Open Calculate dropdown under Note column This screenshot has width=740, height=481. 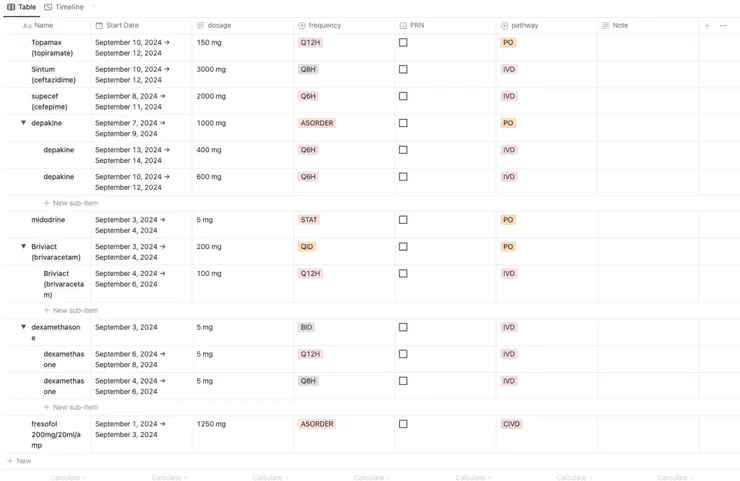(x=675, y=478)
